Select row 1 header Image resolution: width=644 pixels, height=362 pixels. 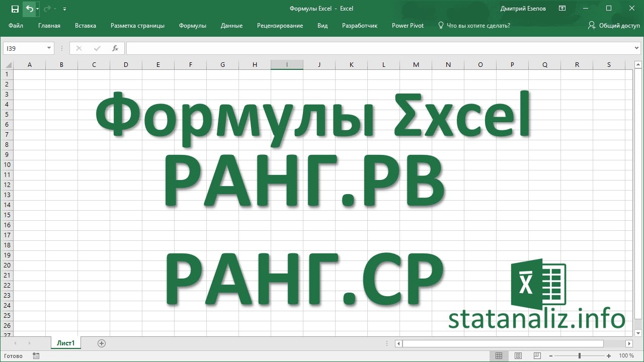click(x=7, y=74)
